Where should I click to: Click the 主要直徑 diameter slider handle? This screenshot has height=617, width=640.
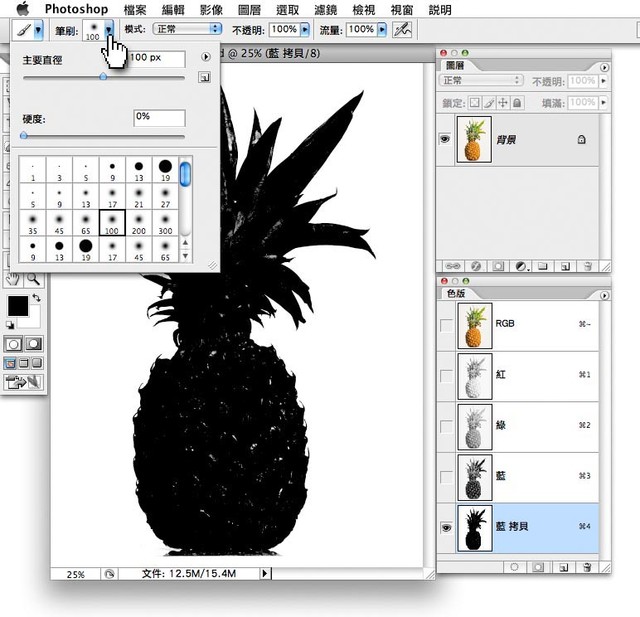[104, 77]
